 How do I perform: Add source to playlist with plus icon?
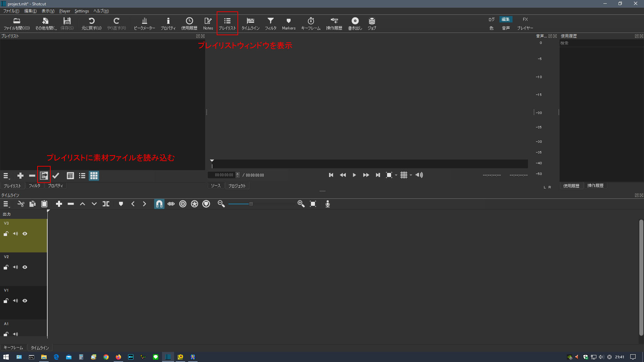tap(20, 176)
